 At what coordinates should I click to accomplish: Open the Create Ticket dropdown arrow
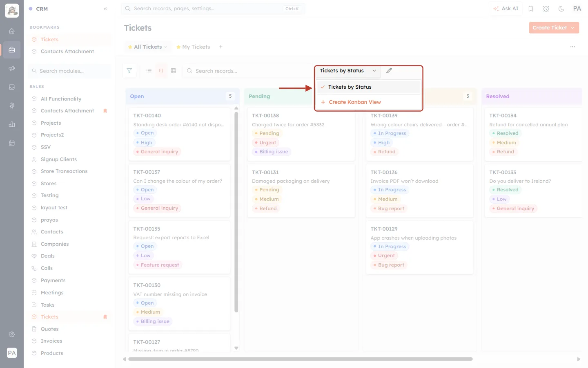tap(572, 28)
